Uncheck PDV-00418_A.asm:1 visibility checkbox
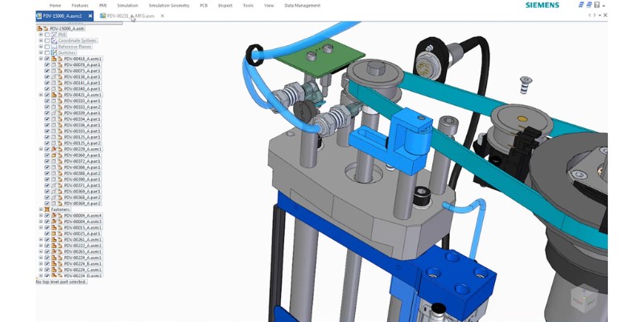Screen dimensions: 644x322 (47, 59)
